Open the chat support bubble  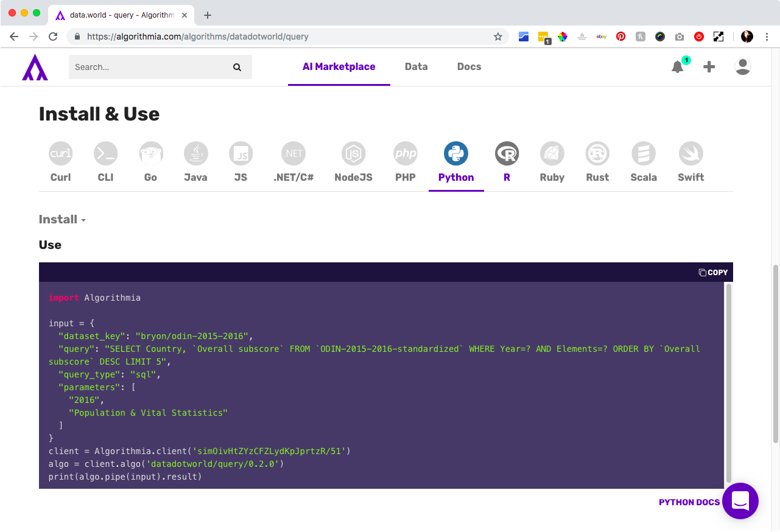click(x=740, y=501)
